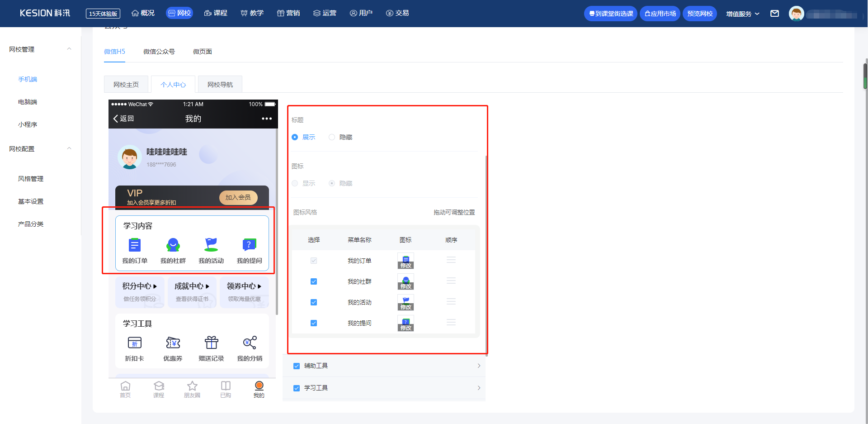Collapse the 网校管理 sidebar group

click(x=69, y=49)
